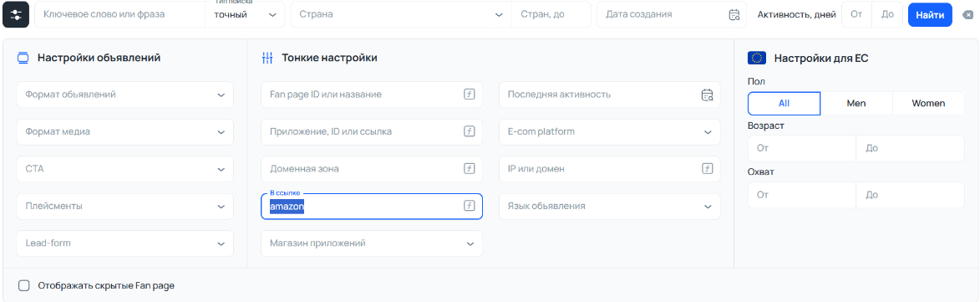Click the Возраст label

(x=765, y=125)
